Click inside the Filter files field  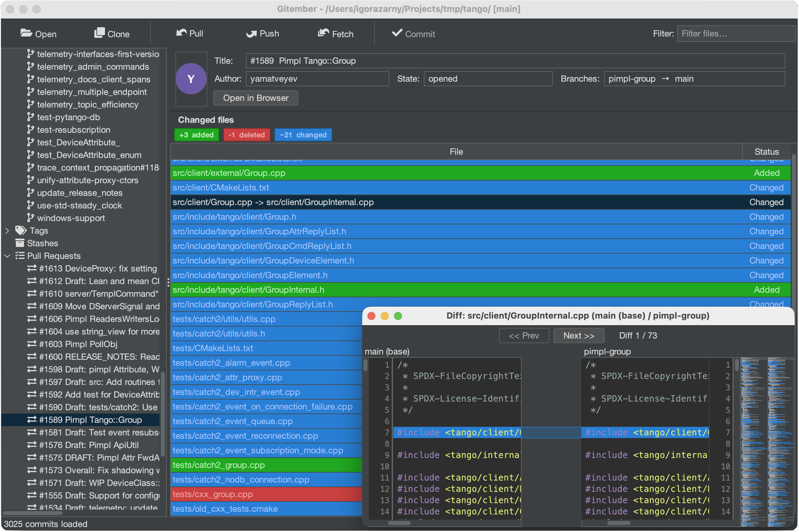[x=736, y=33]
